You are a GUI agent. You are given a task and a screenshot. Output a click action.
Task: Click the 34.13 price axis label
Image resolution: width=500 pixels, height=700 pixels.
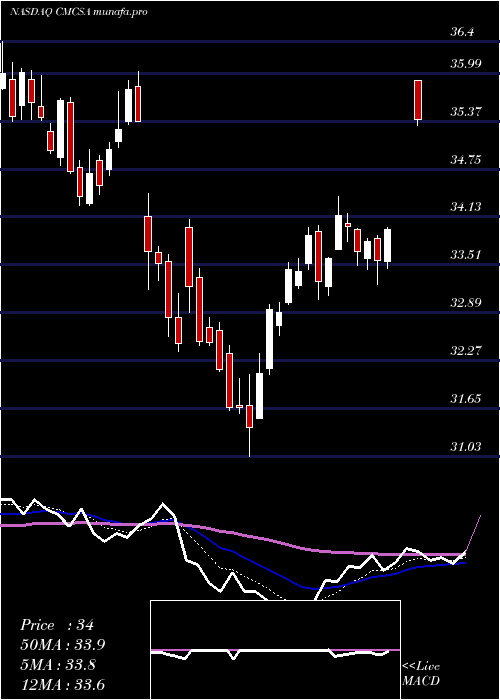click(466, 207)
